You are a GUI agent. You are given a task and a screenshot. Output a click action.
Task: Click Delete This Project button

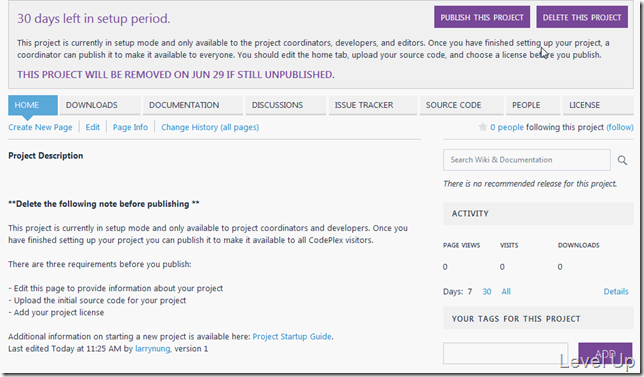(x=582, y=17)
